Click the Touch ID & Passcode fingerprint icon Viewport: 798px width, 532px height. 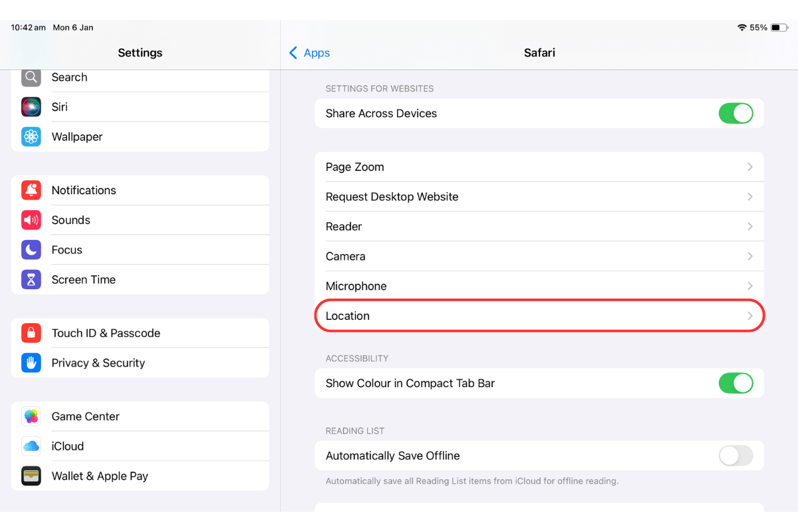[x=31, y=332]
